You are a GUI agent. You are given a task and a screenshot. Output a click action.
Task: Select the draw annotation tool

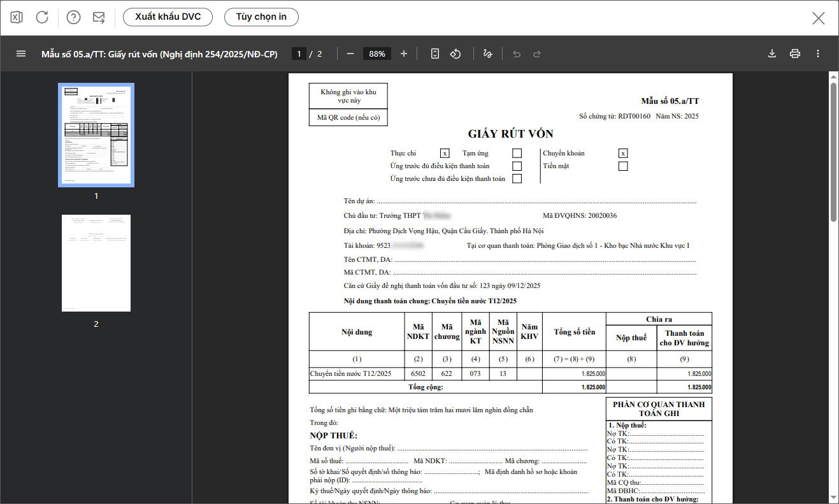tap(488, 54)
